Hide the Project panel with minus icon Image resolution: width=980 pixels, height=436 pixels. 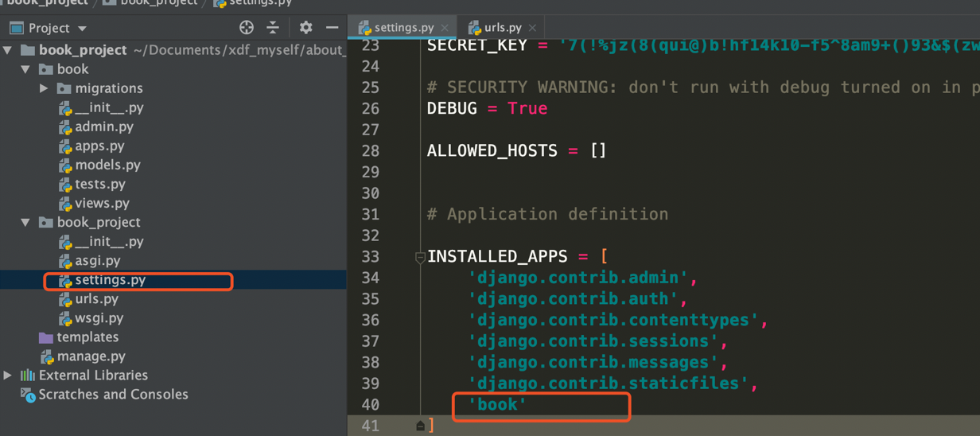tap(332, 28)
